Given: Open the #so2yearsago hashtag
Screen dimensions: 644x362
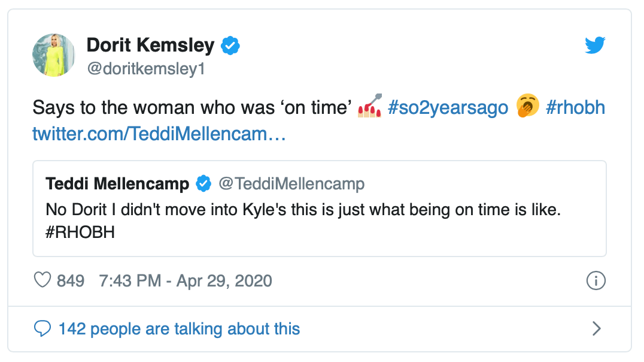Looking at the screenshot, I should tap(448, 108).
